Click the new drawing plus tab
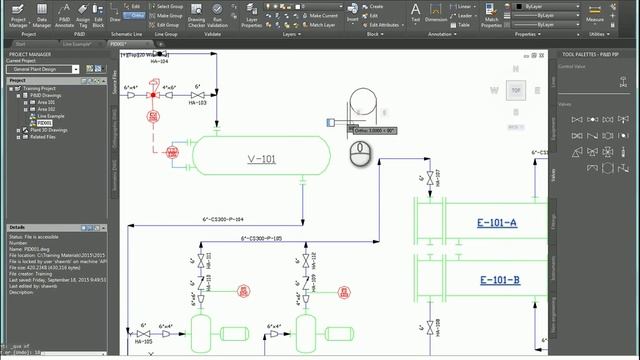Viewport: 640px width, 360px height. (161, 44)
